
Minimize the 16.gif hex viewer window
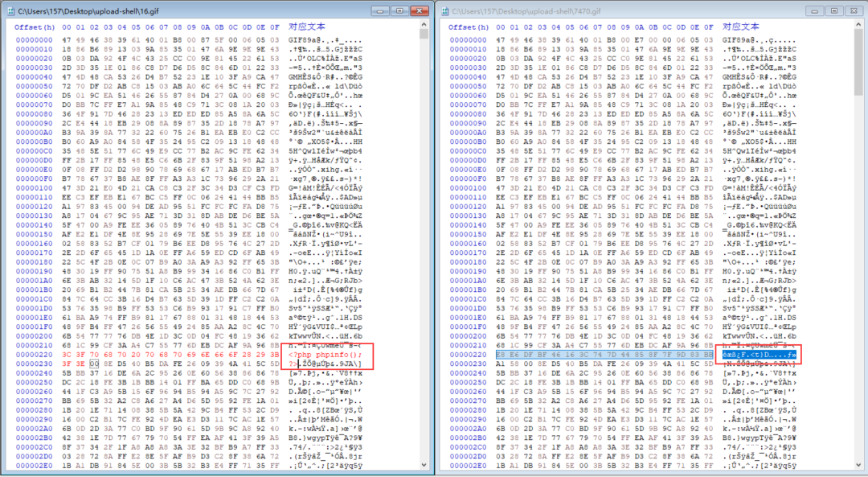380,10
